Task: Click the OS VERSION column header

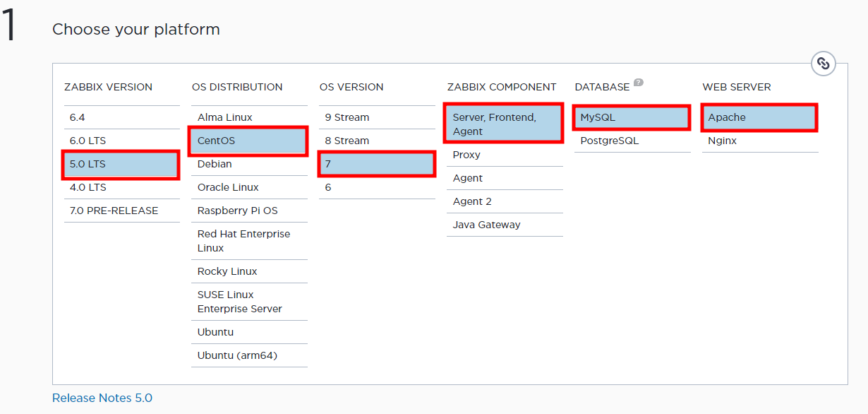Action: click(x=351, y=87)
